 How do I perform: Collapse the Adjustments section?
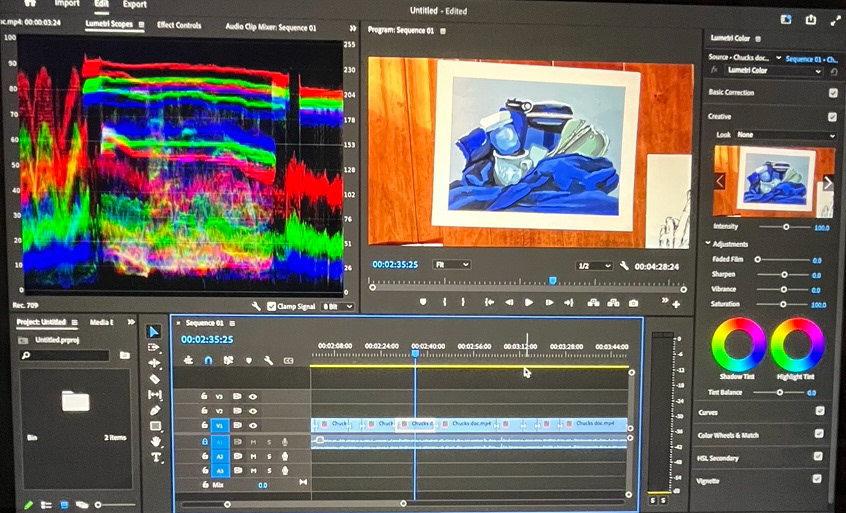click(x=708, y=244)
